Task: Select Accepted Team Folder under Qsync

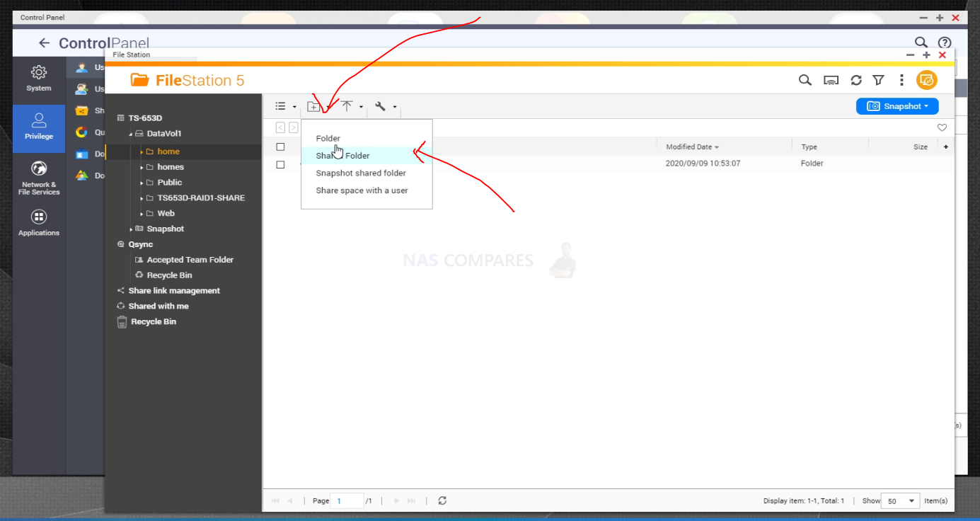Action: (190, 260)
